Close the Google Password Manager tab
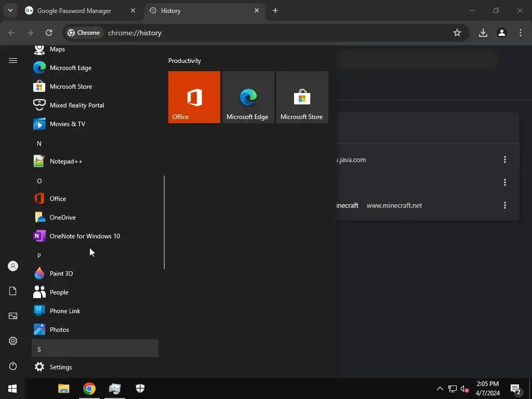 click(x=133, y=10)
